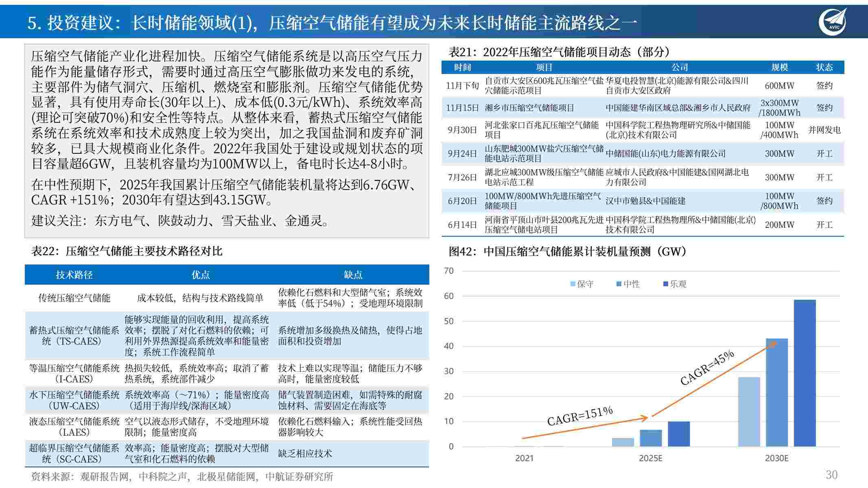Click the date cell 9月30日
This screenshot has width=868, height=488.
click(x=462, y=130)
